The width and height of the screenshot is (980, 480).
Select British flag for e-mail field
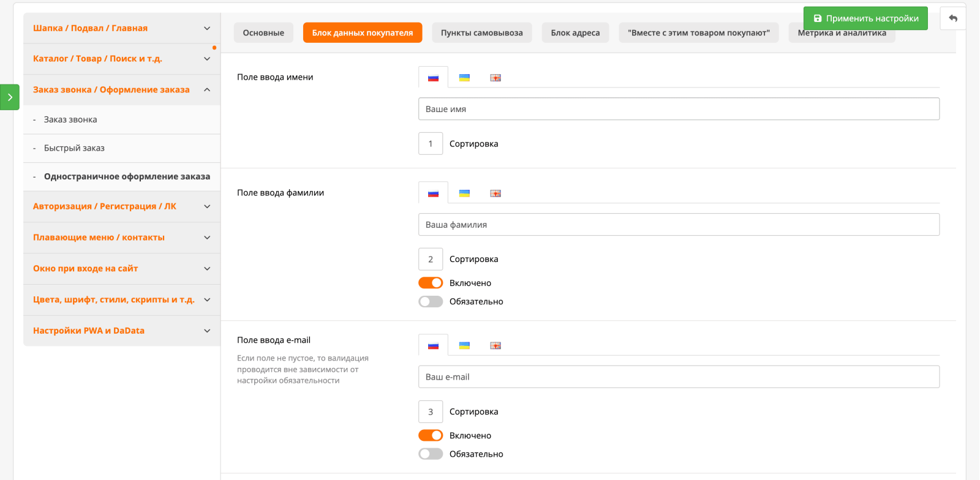pos(496,346)
